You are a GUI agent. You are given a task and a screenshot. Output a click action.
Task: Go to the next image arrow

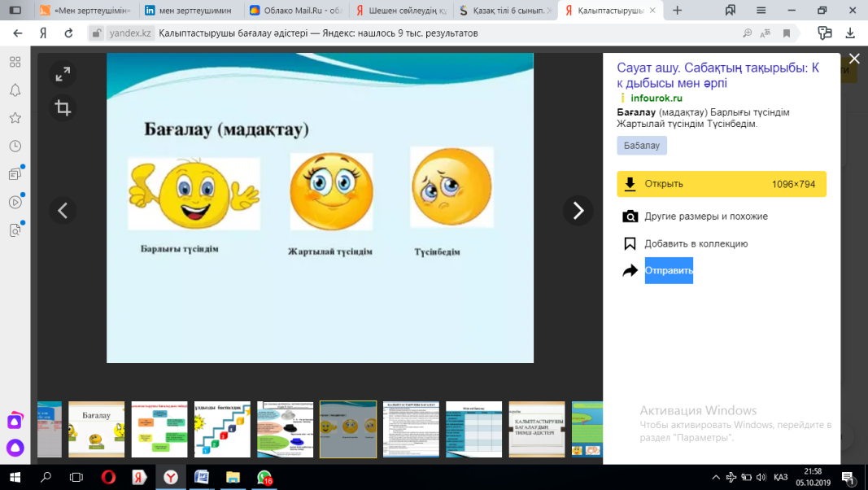(578, 211)
